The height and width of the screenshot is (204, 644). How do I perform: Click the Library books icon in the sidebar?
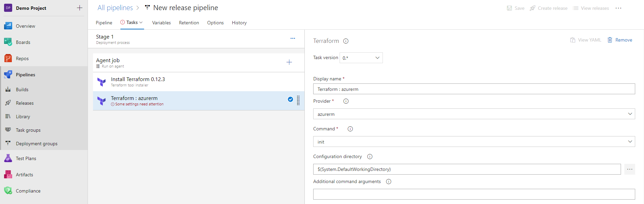(8, 117)
